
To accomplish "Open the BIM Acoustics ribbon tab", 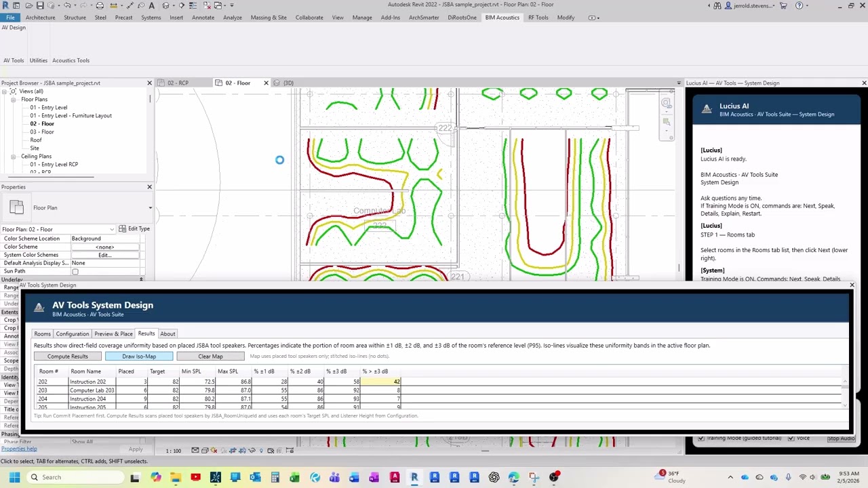I will pos(502,18).
